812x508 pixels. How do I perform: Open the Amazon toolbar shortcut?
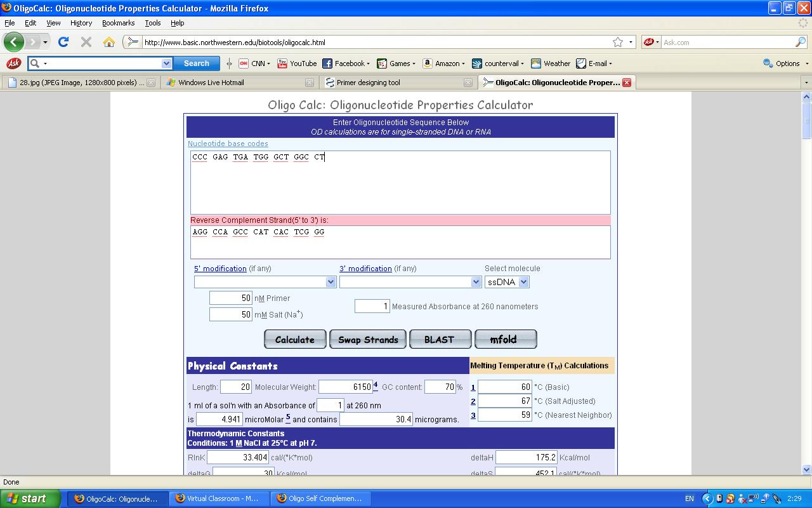[443, 63]
